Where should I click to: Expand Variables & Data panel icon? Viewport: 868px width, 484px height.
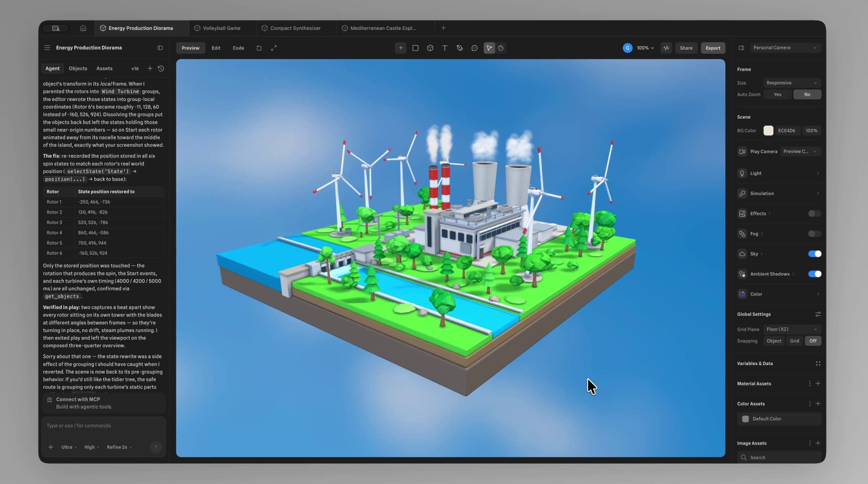(818, 364)
